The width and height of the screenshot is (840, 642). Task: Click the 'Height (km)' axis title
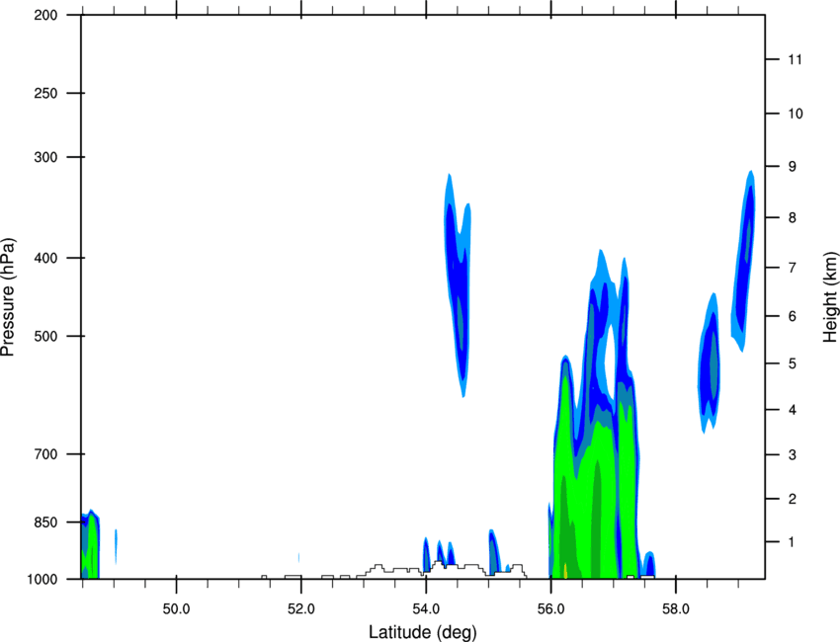830,296
